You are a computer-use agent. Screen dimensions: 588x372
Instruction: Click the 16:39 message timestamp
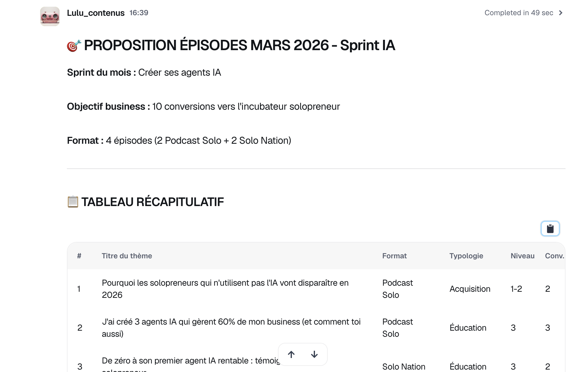(139, 13)
